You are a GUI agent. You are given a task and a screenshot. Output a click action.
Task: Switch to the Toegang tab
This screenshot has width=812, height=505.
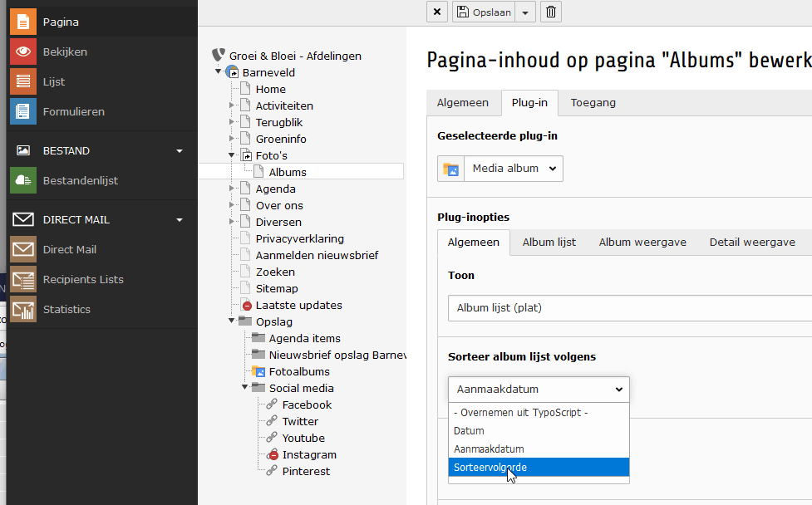coord(593,103)
